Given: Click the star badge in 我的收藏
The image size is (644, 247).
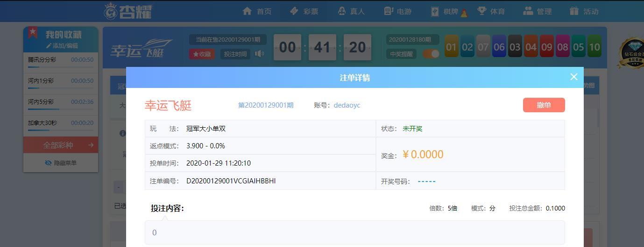Looking at the screenshot, I should click(x=33, y=32).
